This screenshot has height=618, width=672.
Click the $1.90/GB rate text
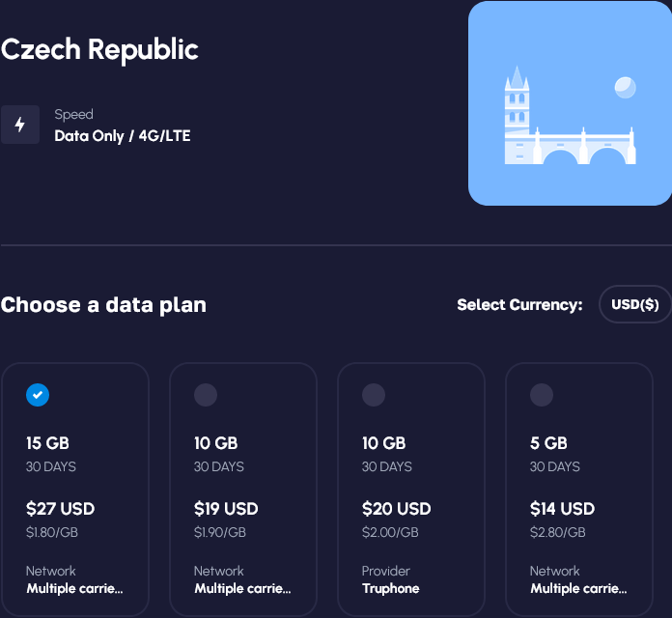click(220, 532)
